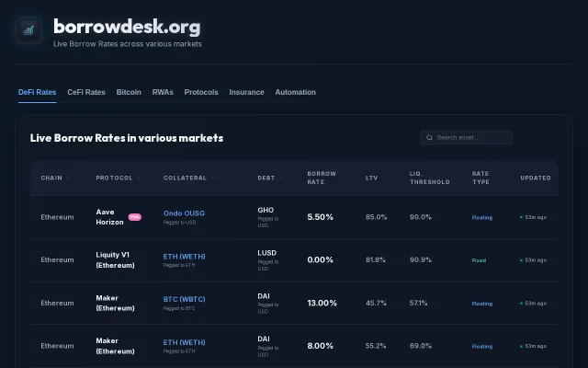Screen dimensions: 588x368
Task: Open the PROTOCOL column filter chevron
Action: (x=139, y=178)
